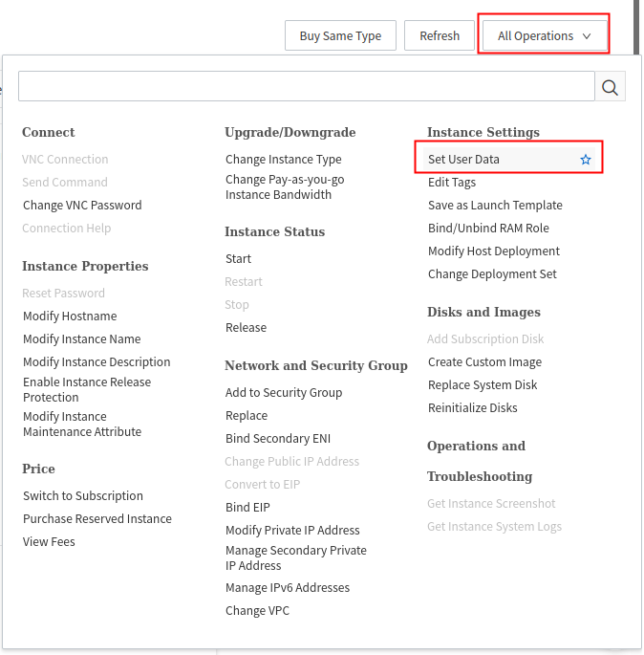Click Replace under Network and Security Group
This screenshot has width=644, height=655.
247,416
